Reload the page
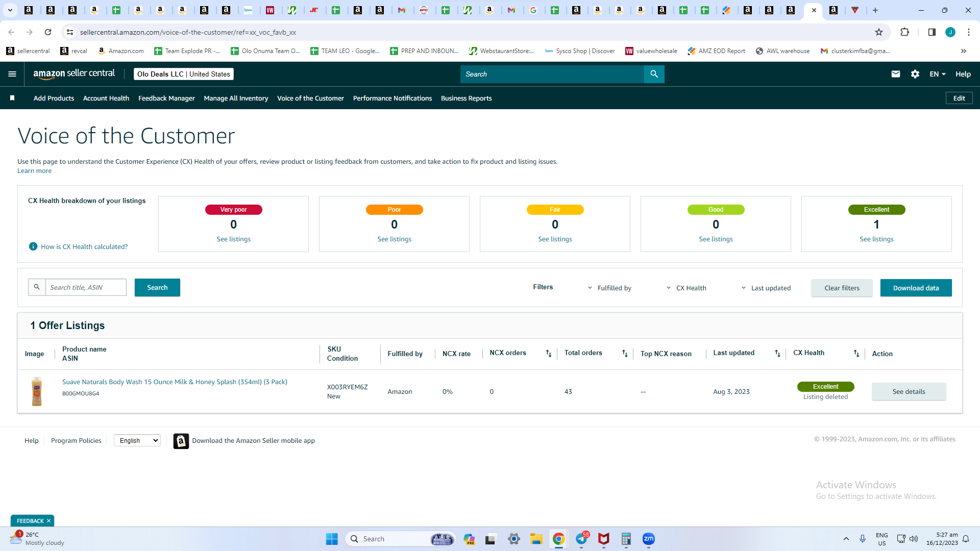The height and width of the screenshot is (551, 980). click(48, 32)
